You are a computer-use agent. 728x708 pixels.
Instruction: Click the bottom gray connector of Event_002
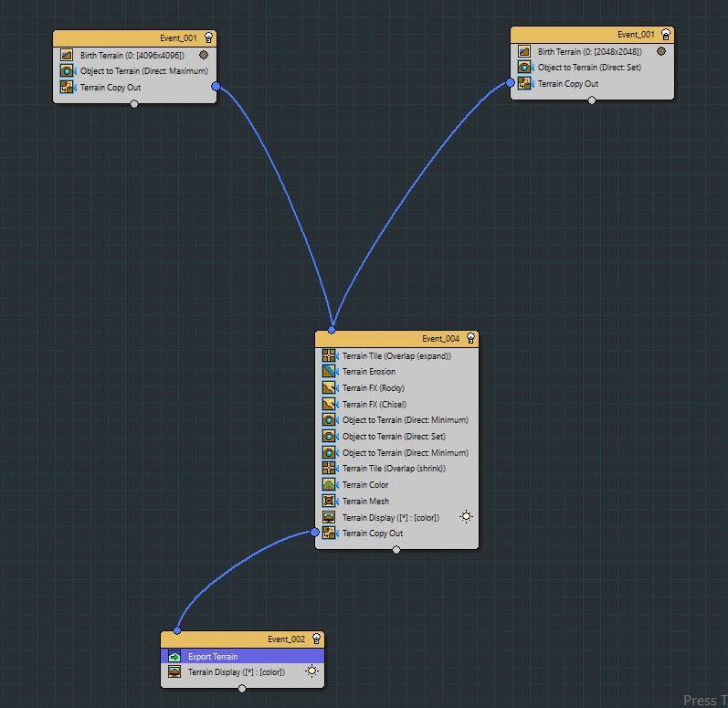[242, 689]
